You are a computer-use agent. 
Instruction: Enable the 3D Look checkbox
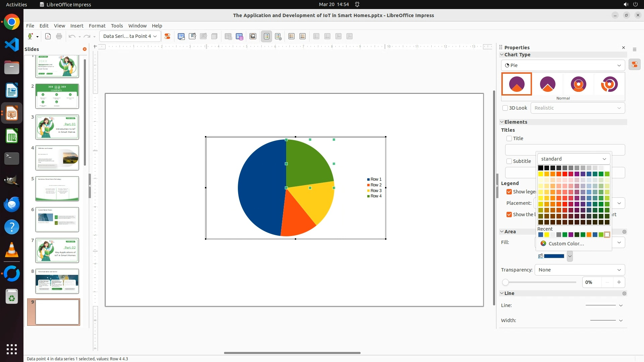(x=505, y=108)
